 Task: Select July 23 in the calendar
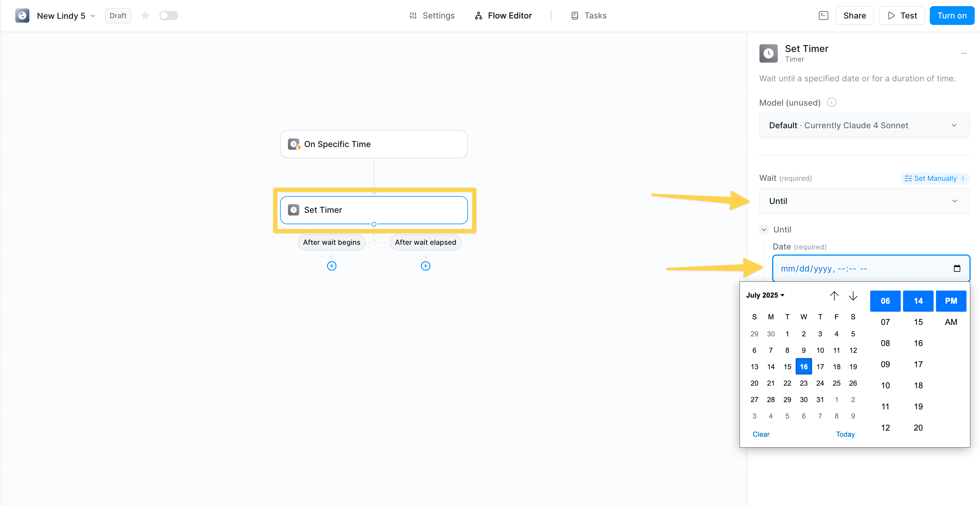click(804, 383)
